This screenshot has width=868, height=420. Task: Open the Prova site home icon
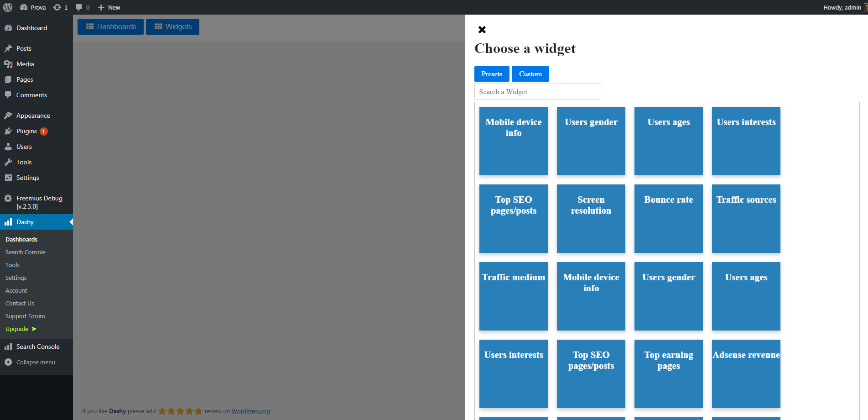[x=24, y=7]
